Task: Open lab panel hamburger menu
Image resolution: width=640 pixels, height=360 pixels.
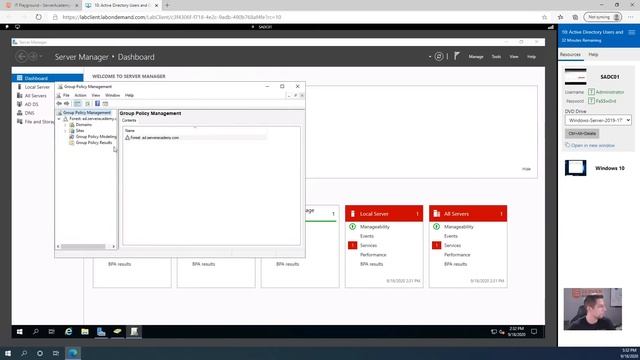Action: coord(631,32)
